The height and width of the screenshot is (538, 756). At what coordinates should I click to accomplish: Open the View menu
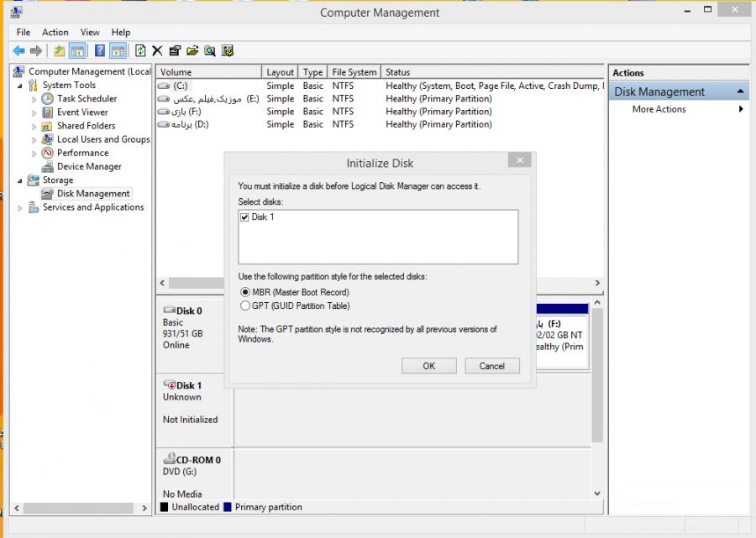pyautogui.click(x=90, y=32)
